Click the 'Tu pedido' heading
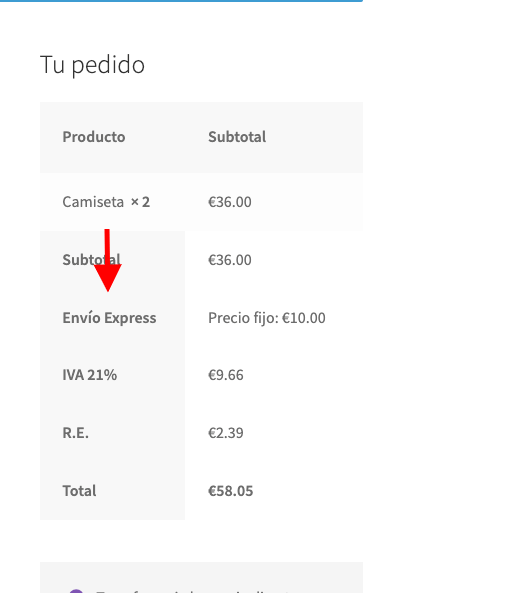529x593 pixels. 92,65
